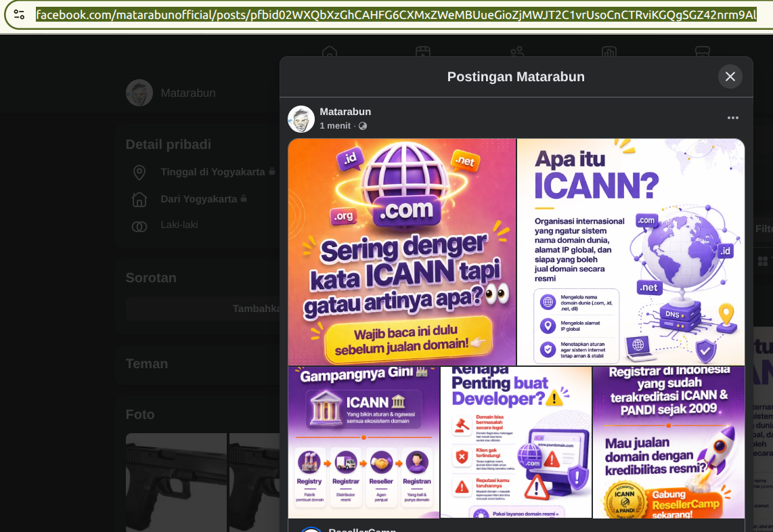The image size is (773, 532).
Task: Click the Foto section heading
Action: point(140,415)
